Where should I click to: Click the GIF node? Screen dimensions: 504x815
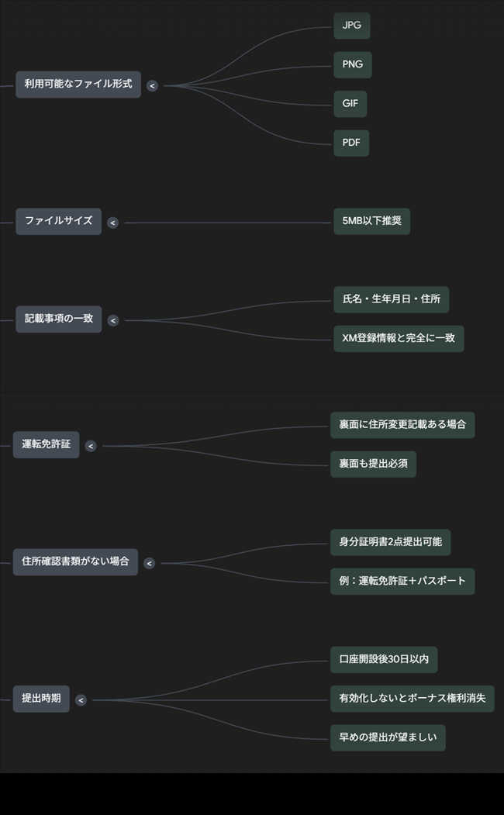tap(350, 104)
